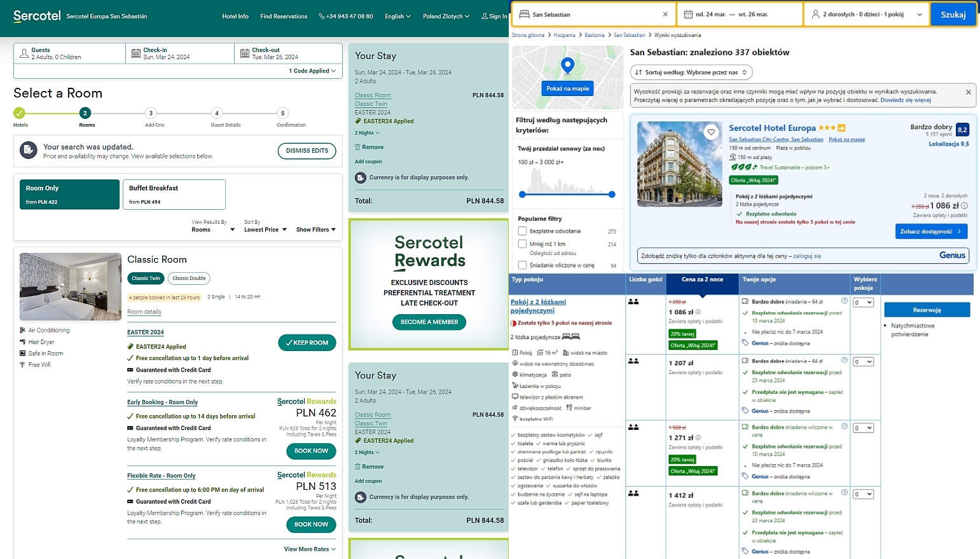The image size is (980, 559).
Task: Click the Sercotel logo in the header
Action: [37, 16]
